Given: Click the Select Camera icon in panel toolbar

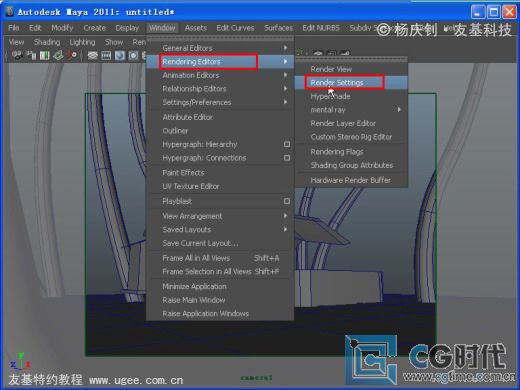Looking at the screenshot, I should tap(17, 55).
